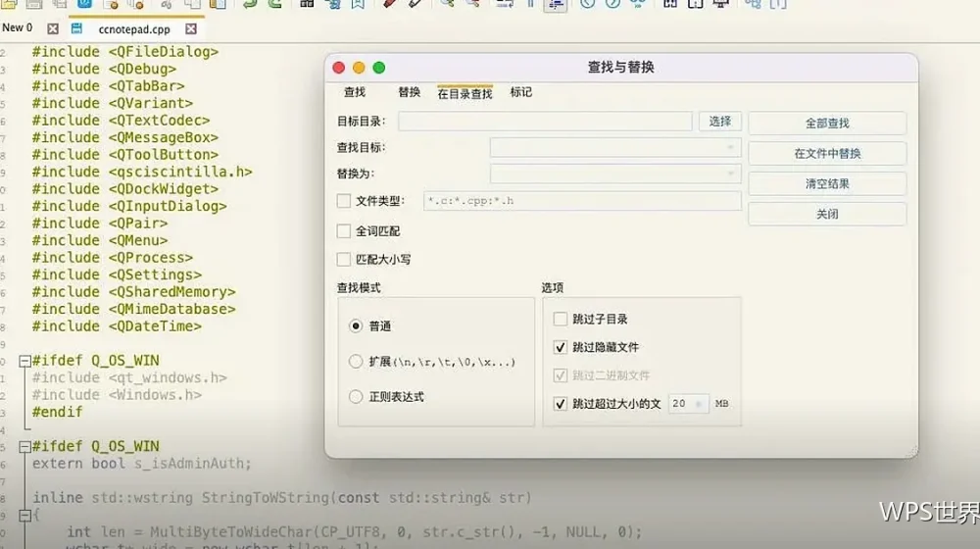Select the 正则表达式 search mode

pos(356,396)
